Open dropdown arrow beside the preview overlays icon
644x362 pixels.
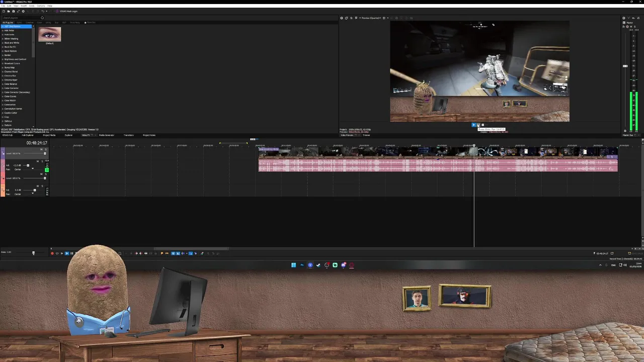388,18
